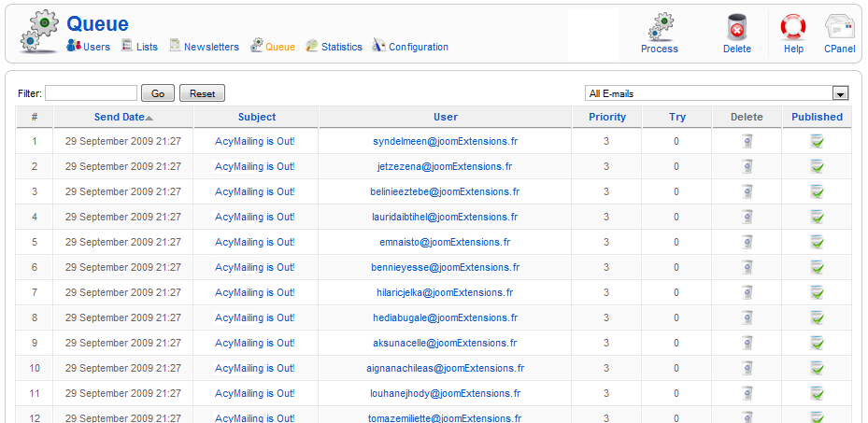
Task: Sort table by Send Date column
Action: [120, 117]
